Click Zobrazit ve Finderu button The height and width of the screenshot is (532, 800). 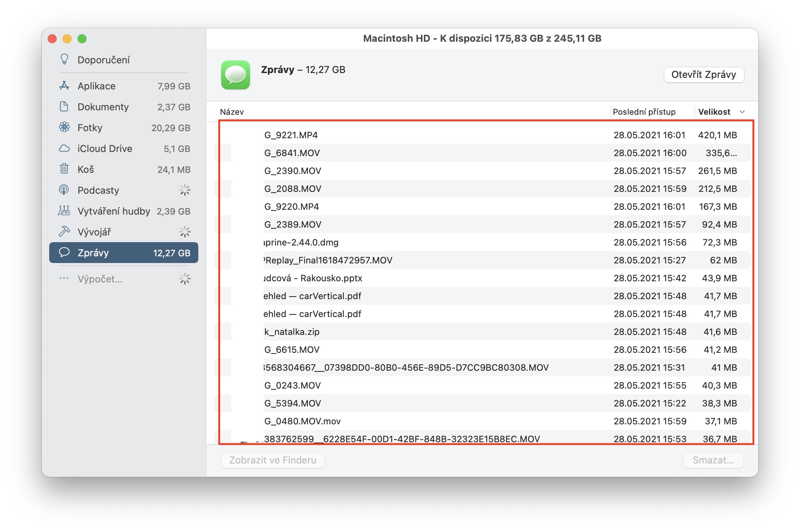pyautogui.click(x=273, y=460)
